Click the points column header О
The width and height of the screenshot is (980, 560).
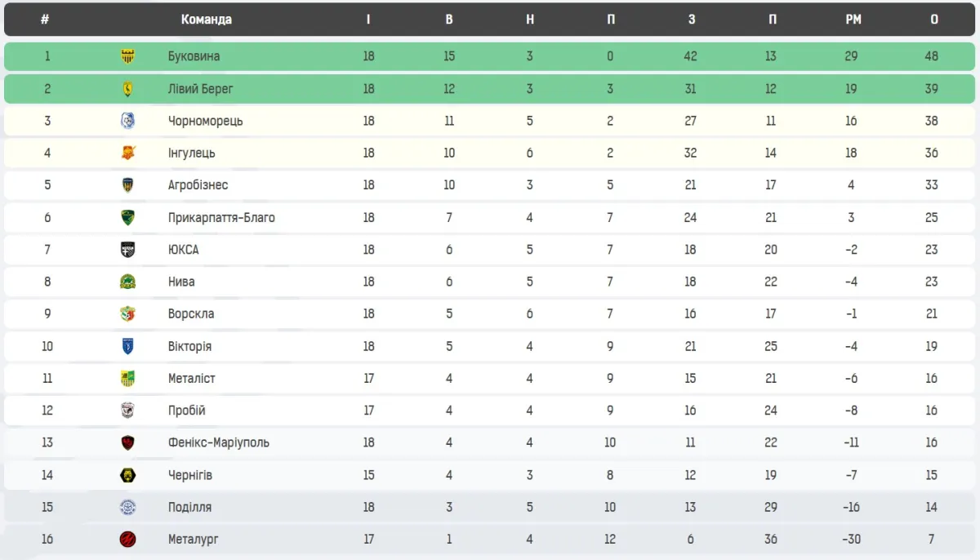coord(933,20)
